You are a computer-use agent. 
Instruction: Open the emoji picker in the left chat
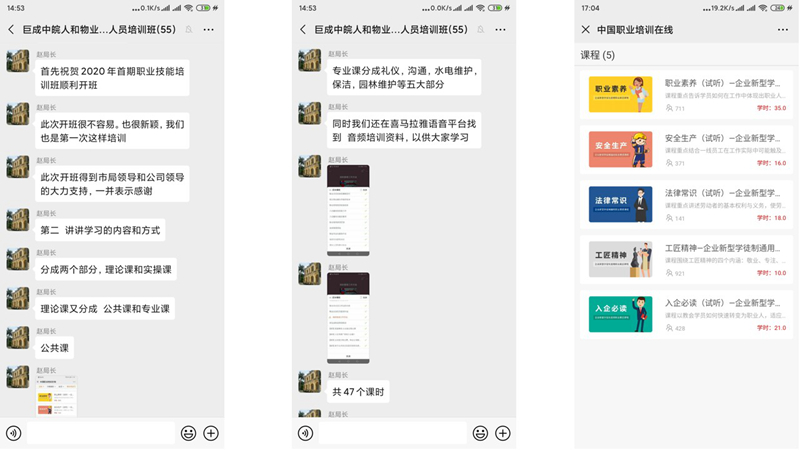188,433
